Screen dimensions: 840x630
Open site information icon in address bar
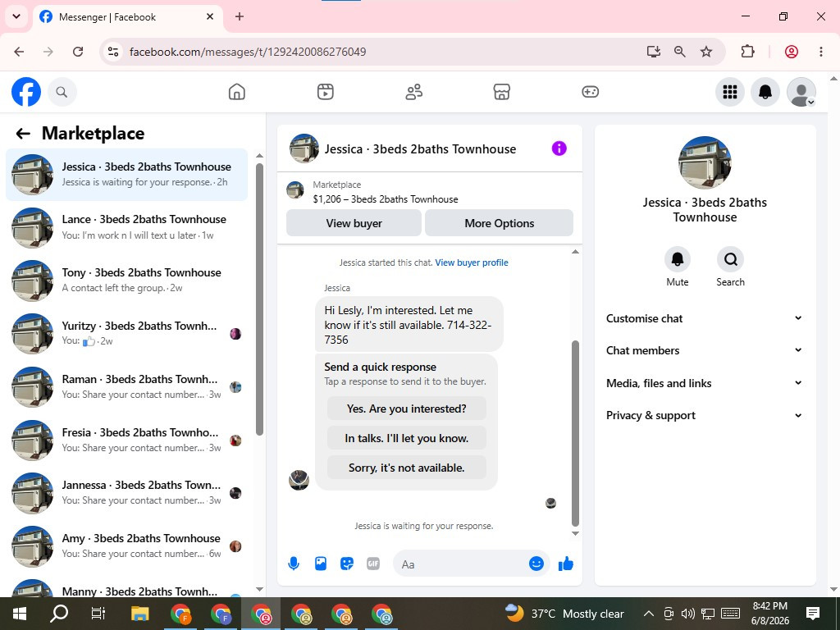(x=113, y=52)
